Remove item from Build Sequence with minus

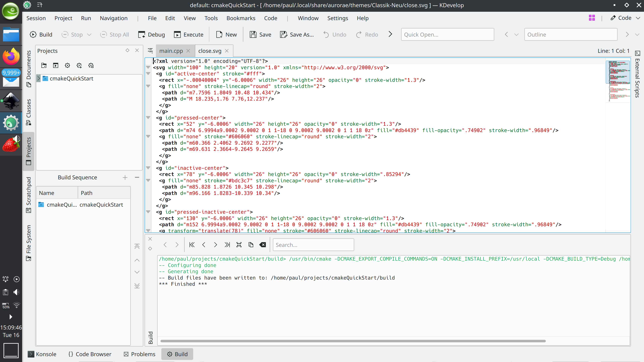[x=137, y=177]
